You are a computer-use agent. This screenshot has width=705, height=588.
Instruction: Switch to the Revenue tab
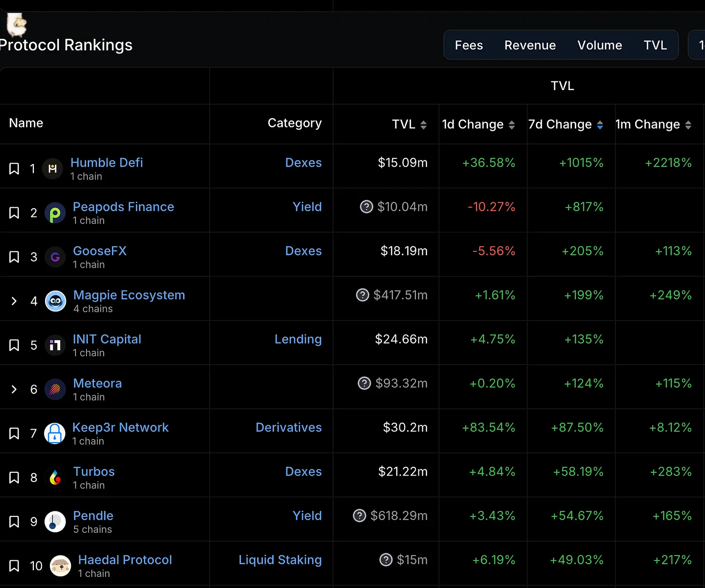tap(530, 45)
